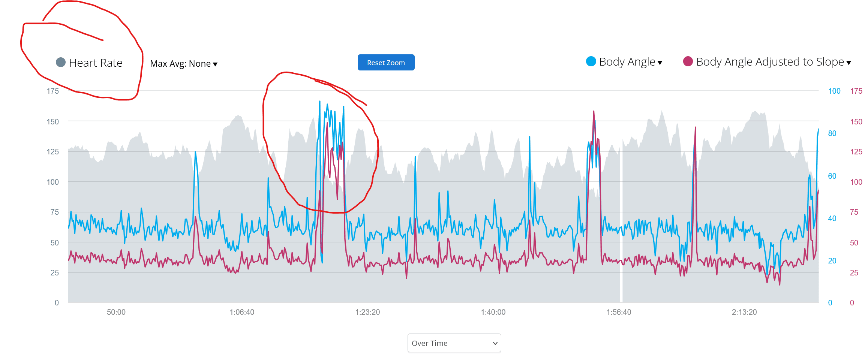Click the blue 80 right-axis tick label
This screenshot has height=356, width=868.
pos(832,133)
